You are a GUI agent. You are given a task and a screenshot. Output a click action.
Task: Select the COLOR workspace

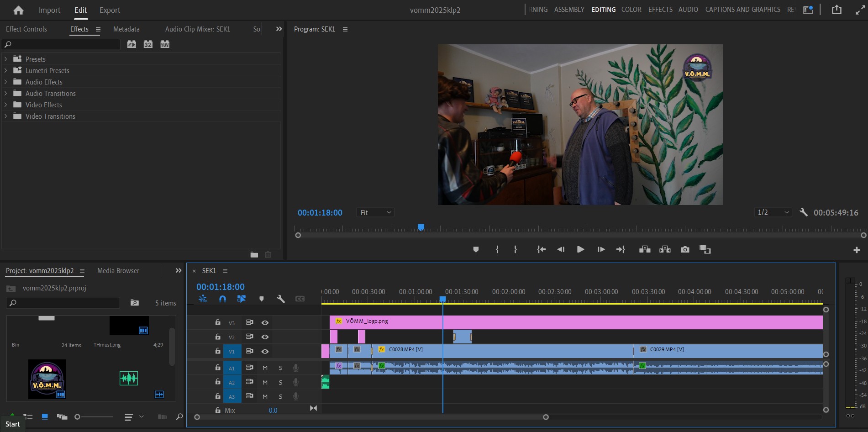[631, 10]
